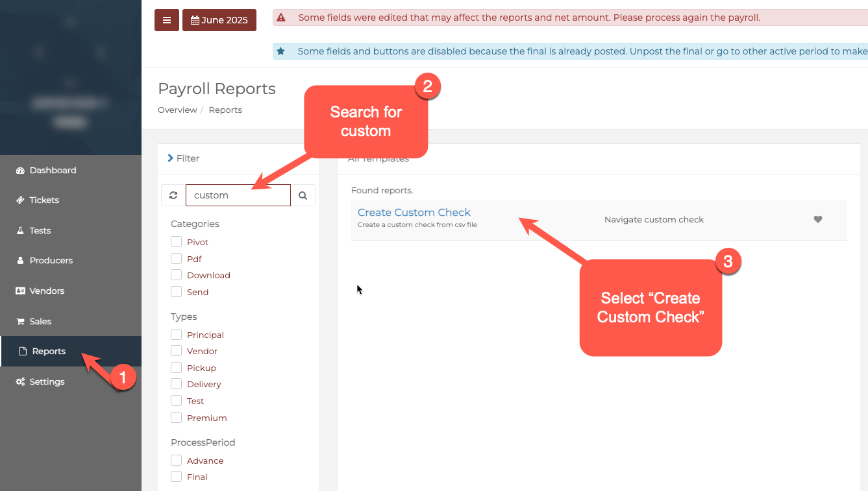Click the Producers person icon

point(20,261)
